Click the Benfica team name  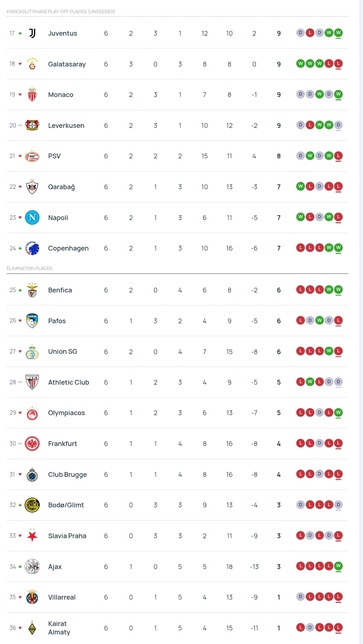[60, 290]
